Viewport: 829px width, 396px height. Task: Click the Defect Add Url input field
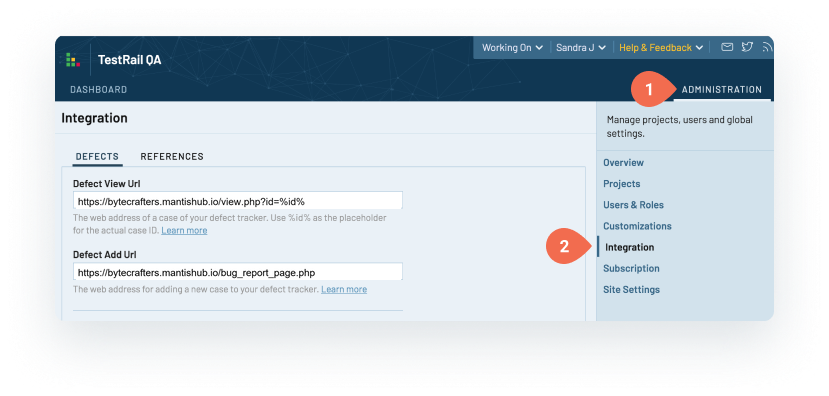(237, 272)
